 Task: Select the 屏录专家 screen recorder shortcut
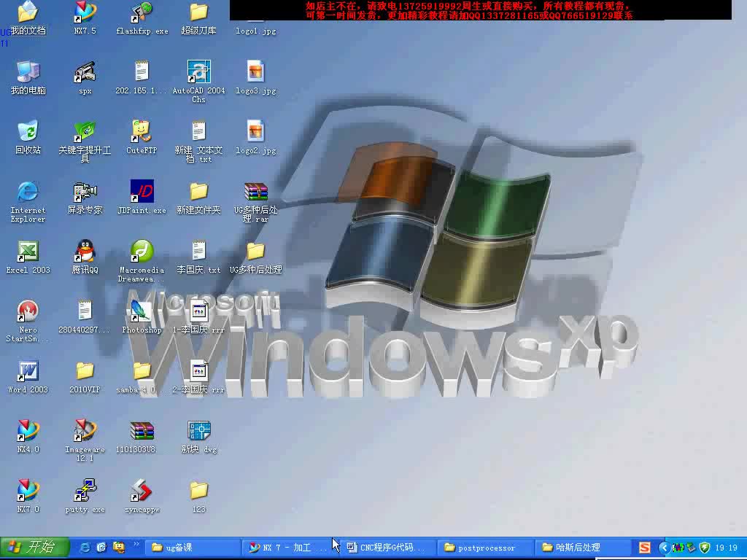[85, 192]
